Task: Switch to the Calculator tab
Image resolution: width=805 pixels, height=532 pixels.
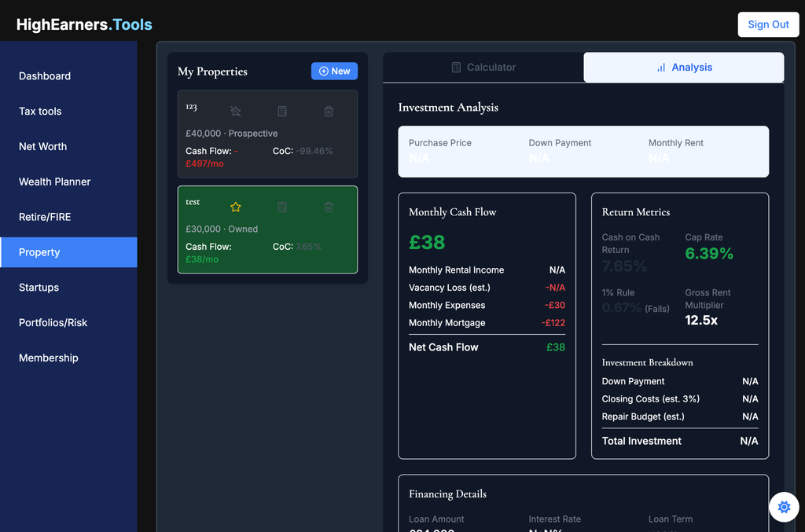Action: [483, 68]
